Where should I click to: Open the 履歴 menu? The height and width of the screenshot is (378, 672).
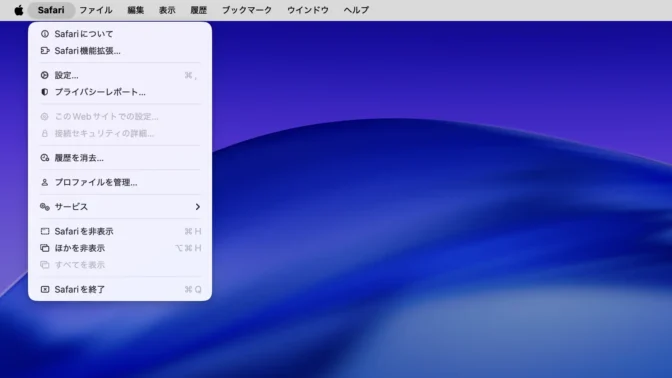click(x=199, y=10)
